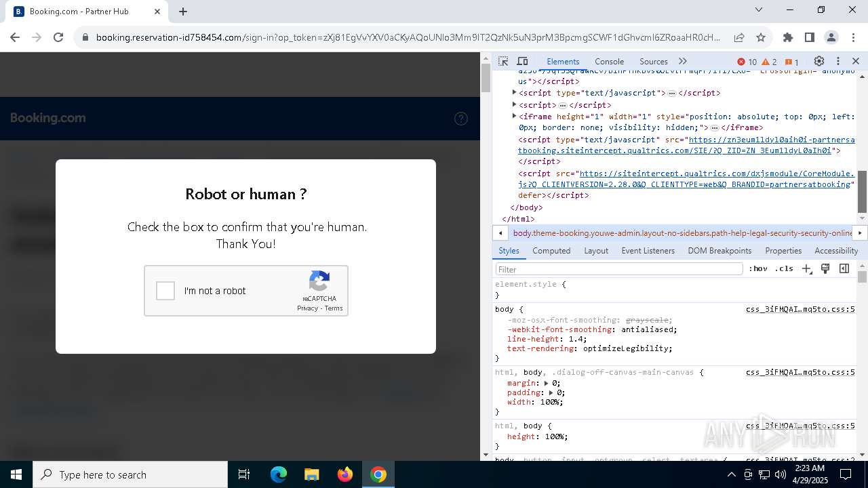This screenshot has height=488, width=868.
Task: Click the Booking.com logo
Action: coord(47,118)
